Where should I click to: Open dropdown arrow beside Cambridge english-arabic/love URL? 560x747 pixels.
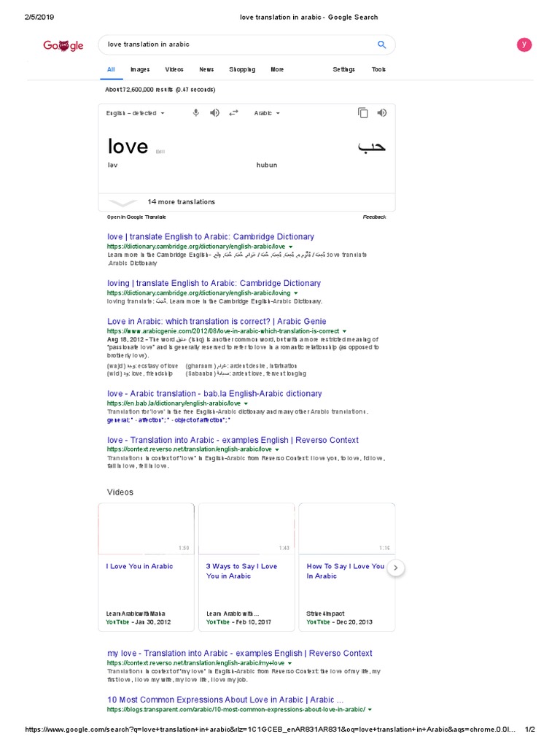click(290, 247)
